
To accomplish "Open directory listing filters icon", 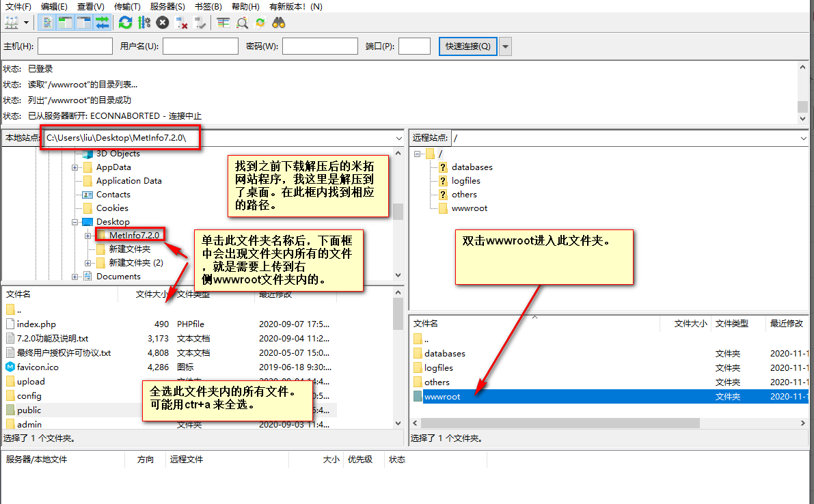I will click(223, 23).
